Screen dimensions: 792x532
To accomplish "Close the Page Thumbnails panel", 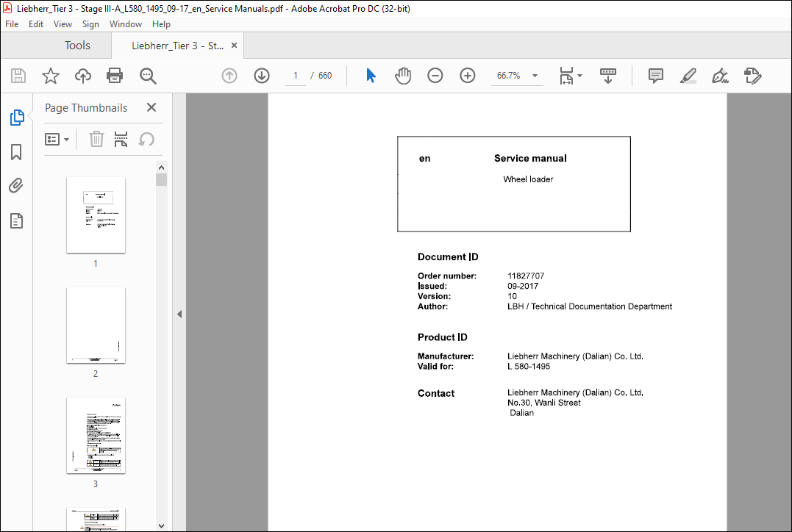I will click(x=151, y=107).
